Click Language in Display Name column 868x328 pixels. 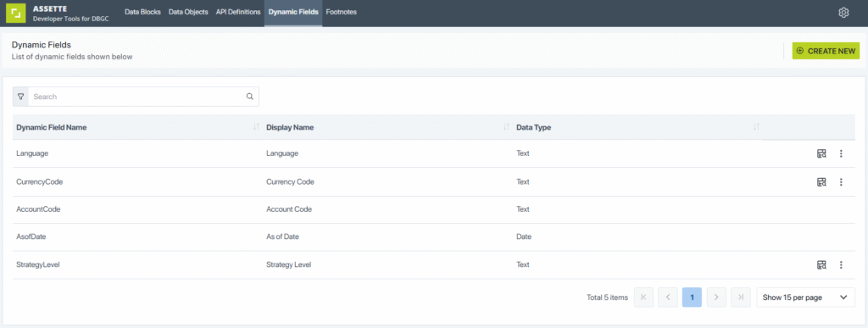(x=282, y=153)
